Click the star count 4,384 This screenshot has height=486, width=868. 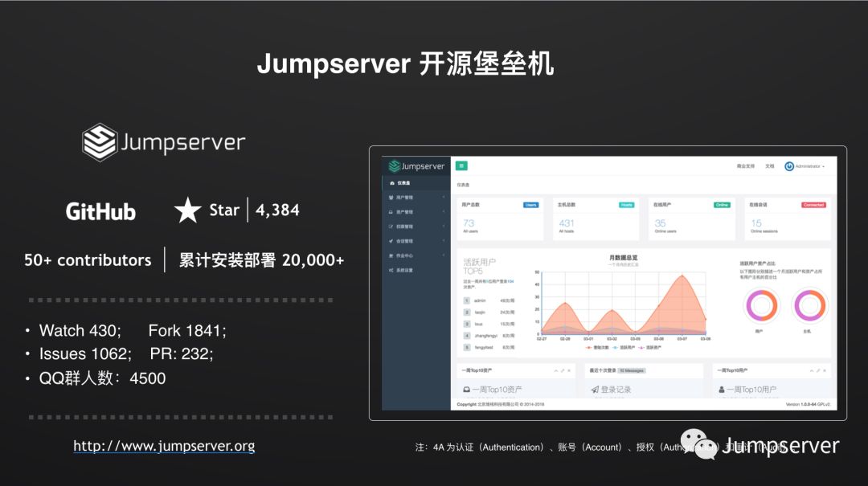tap(277, 210)
